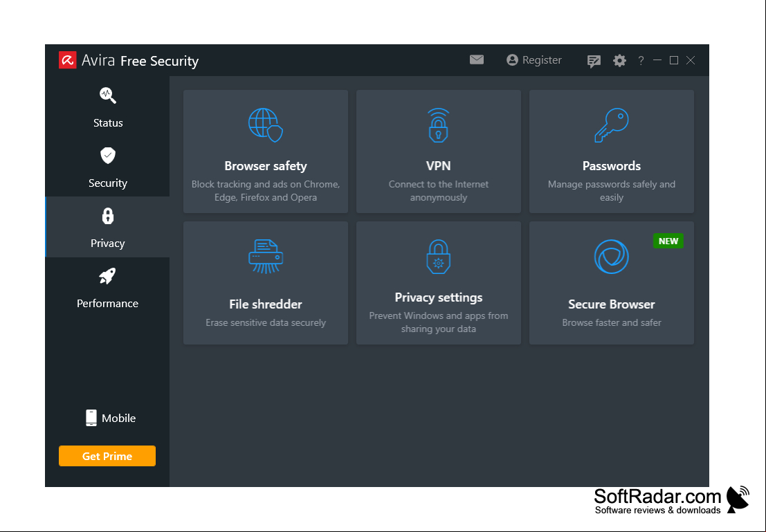Select the Security shield icon
This screenshot has width=766, height=532.
point(107,156)
